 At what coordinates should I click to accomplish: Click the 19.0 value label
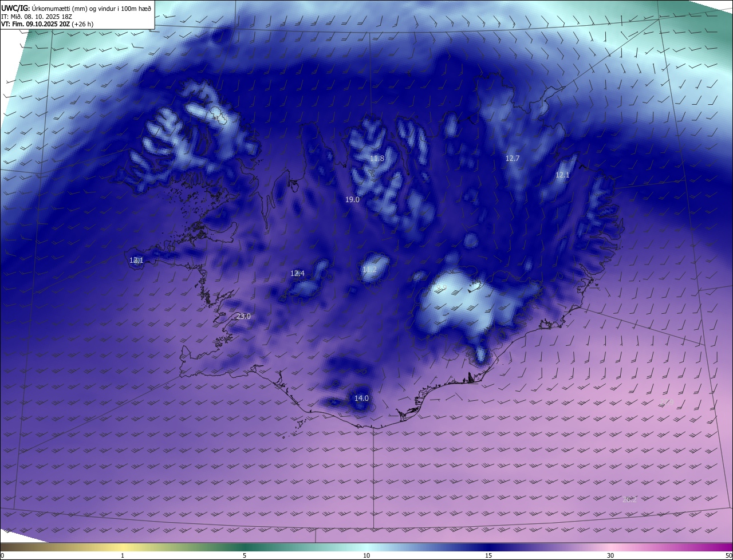coord(352,200)
